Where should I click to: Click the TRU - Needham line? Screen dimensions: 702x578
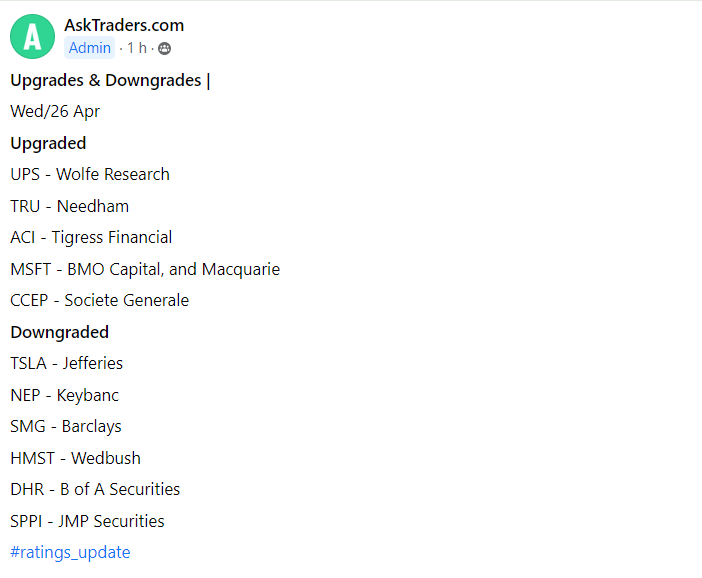[x=69, y=206]
